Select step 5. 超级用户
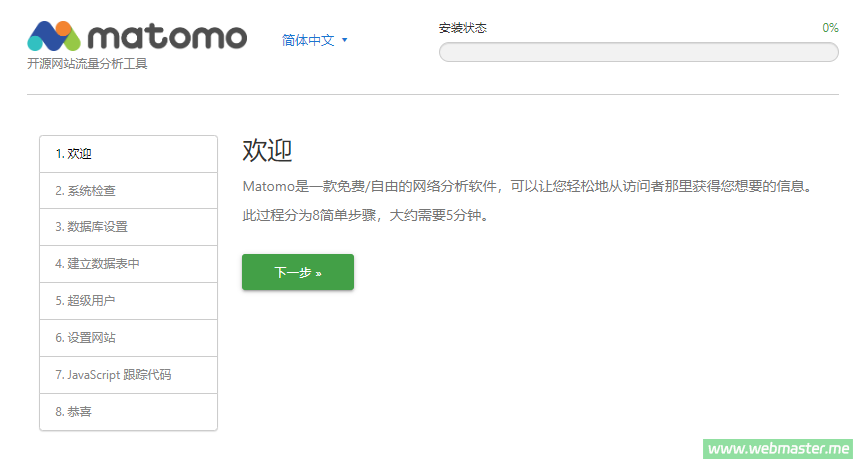 coord(129,301)
